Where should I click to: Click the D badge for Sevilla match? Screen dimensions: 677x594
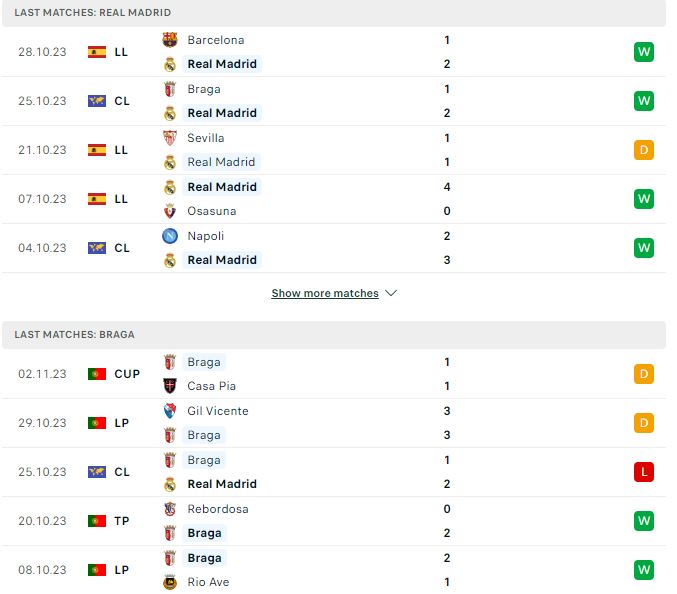pyautogui.click(x=644, y=150)
